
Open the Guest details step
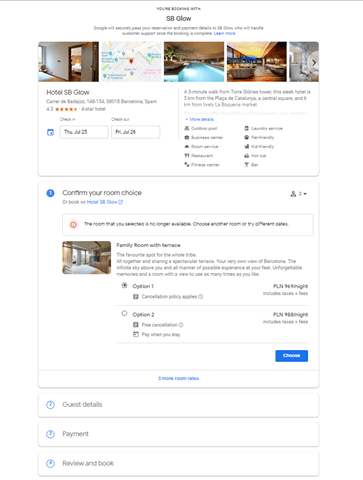[179, 405]
